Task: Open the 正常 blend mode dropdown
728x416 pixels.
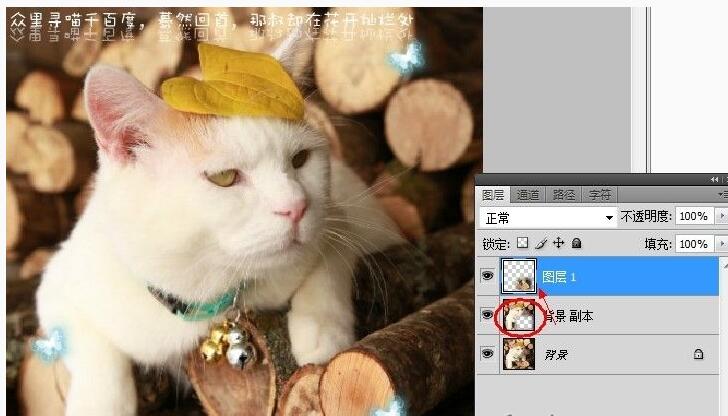Action: coord(548,217)
